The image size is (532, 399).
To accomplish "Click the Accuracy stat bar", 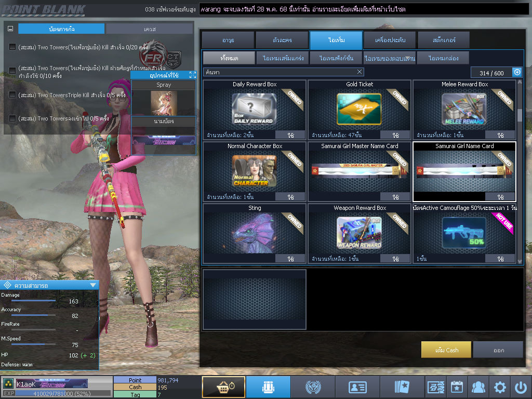I will 33,315.
